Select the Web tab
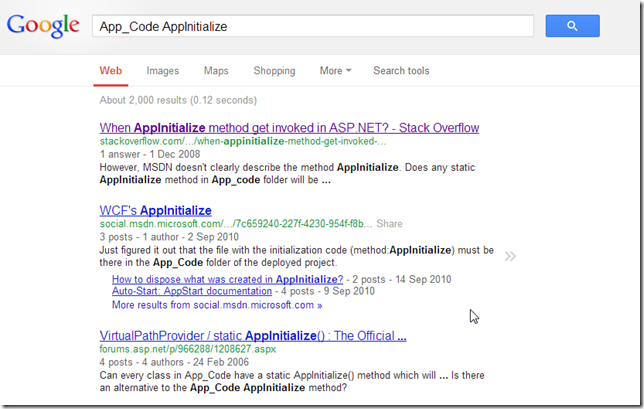 click(x=111, y=71)
